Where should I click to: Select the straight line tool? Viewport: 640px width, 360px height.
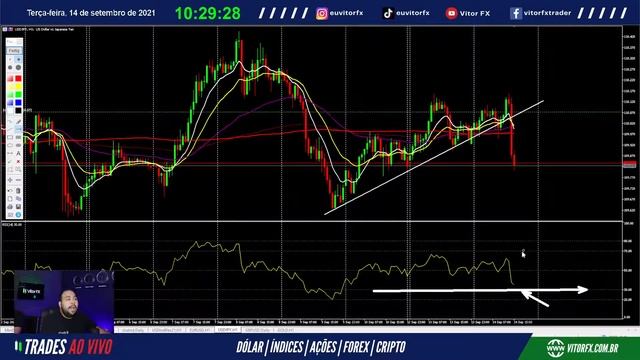pyautogui.click(x=10, y=128)
